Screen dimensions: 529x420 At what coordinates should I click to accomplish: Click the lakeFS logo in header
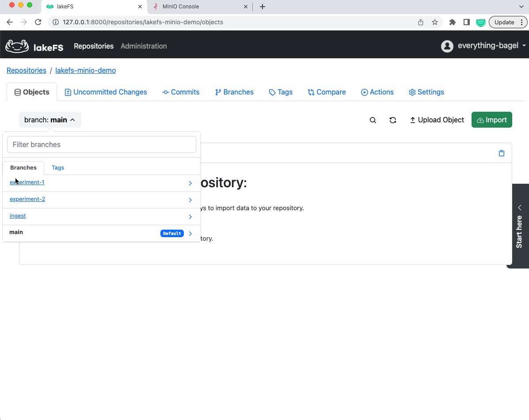(34, 46)
